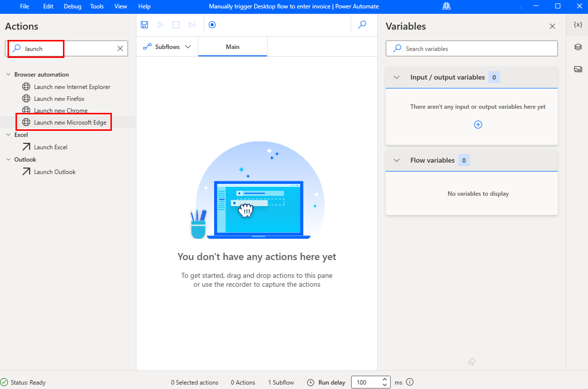
Task: Open the Subflows dropdown
Action: click(167, 47)
